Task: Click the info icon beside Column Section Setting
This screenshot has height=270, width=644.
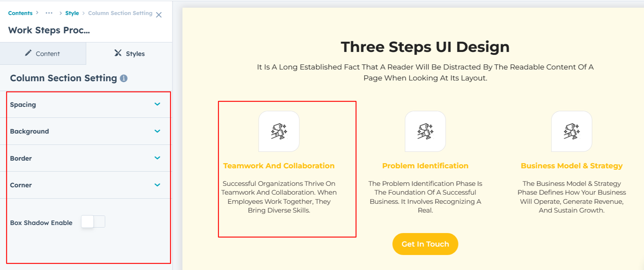Action: coord(124,78)
